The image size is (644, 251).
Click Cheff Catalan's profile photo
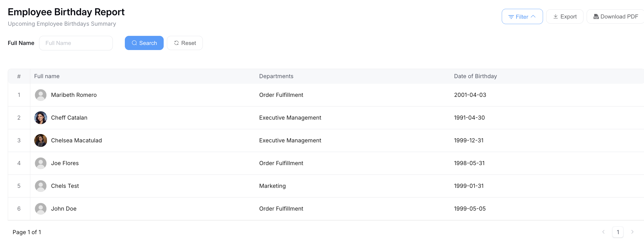click(x=41, y=118)
